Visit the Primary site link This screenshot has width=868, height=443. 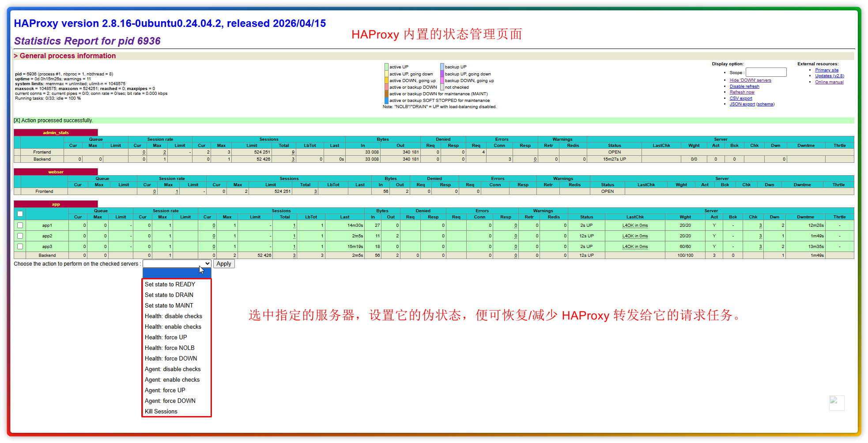coord(826,70)
